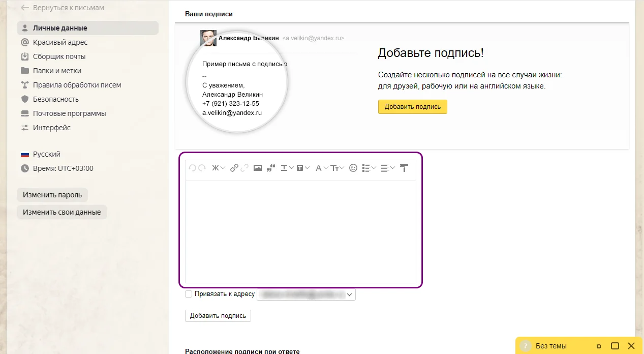644x354 pixels.
Task: Click the blockquote quote icon
Action: 271,168
